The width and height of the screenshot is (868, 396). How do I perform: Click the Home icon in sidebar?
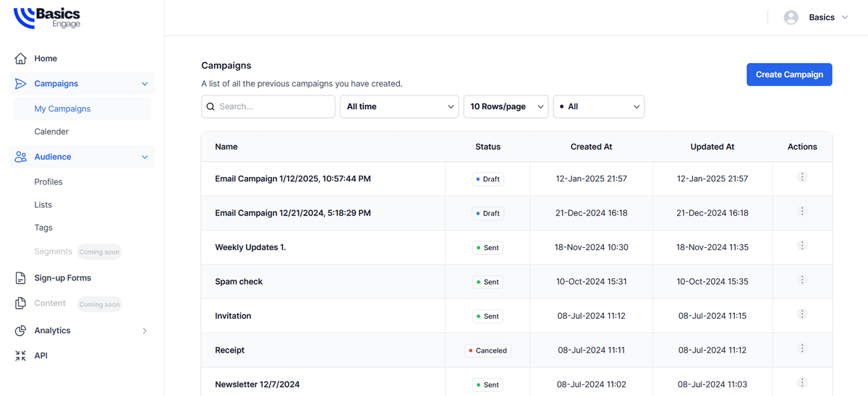click(20, 59)
